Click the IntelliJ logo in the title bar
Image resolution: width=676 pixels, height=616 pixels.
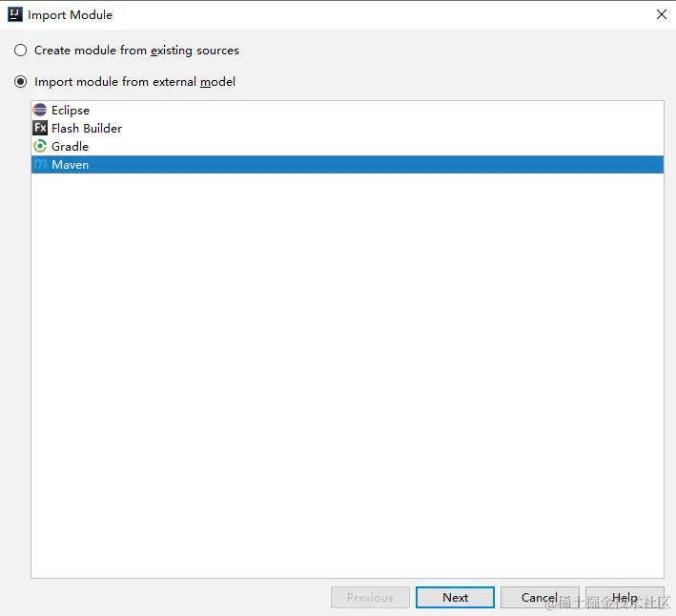coord(15,14)
